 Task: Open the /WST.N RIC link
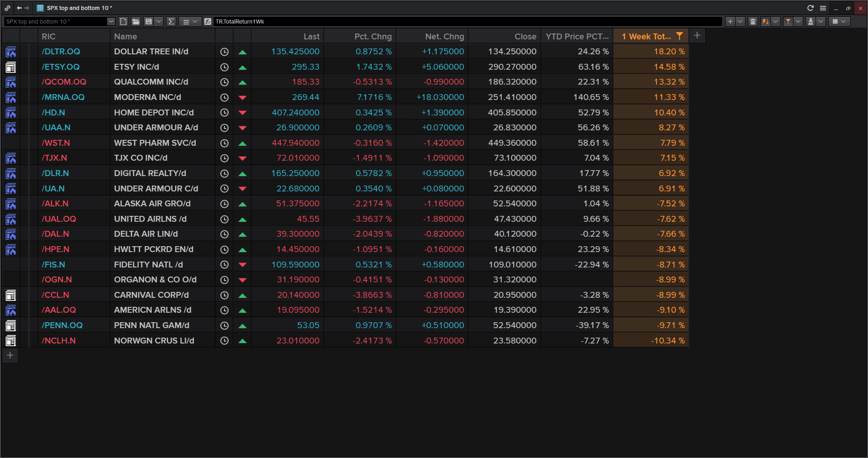click(56, 143)
